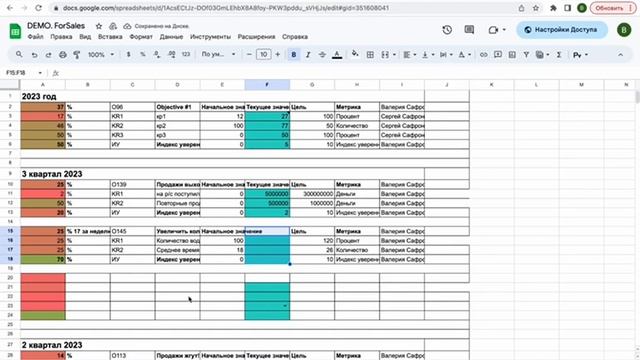
Task: Open browser extensions puzzle icon
Action: 553,8
